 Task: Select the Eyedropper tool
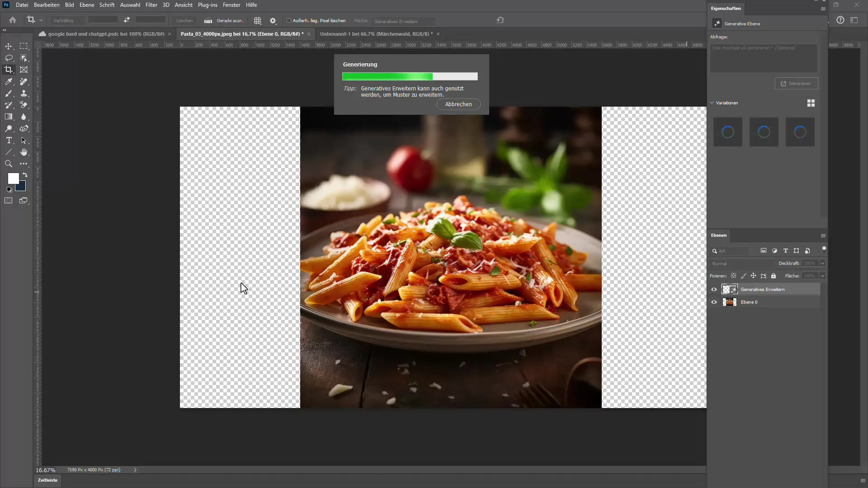[x=9, y=82]
